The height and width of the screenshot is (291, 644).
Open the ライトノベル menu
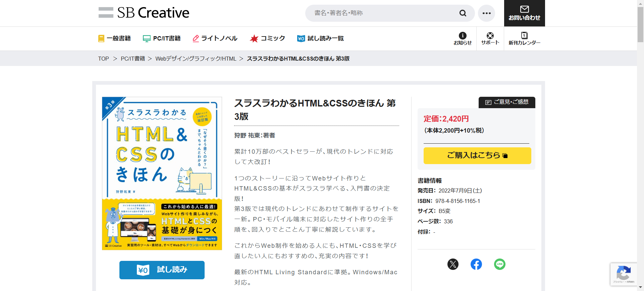pos(215,39)
